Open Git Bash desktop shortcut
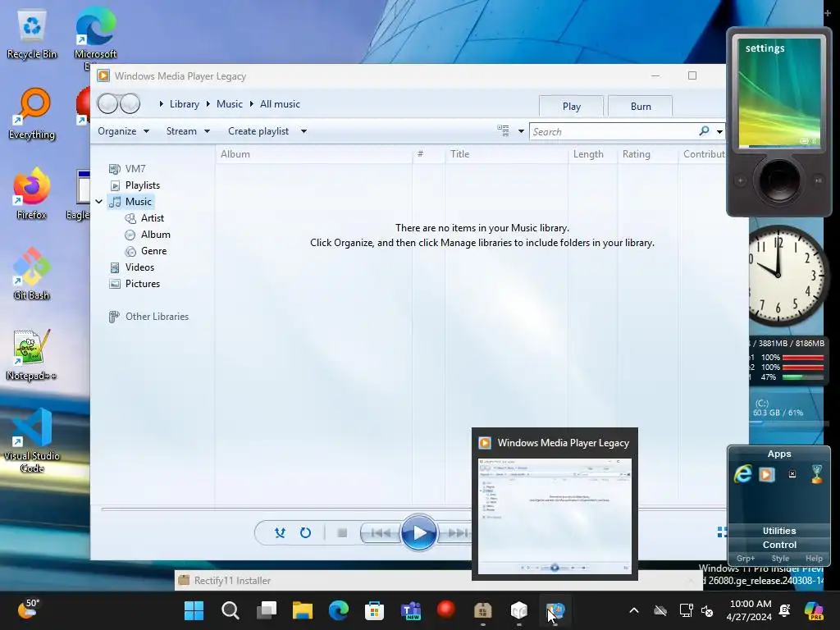The height and width of the screenshot is (630, 840). pyautogui.click(x=32, y=274)
